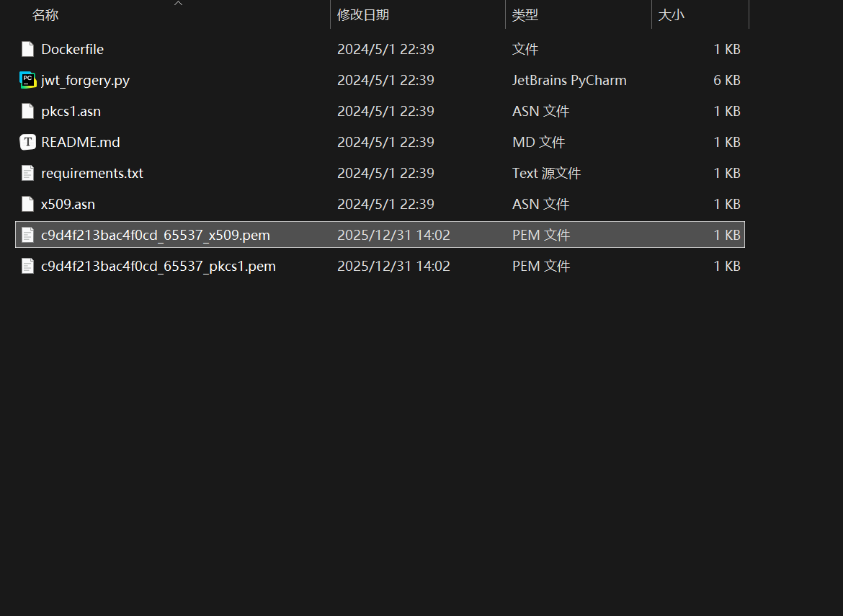Click the pkcs1.asn file icon
The width and height of the screenshot is (843, 616).
(27, 111)
